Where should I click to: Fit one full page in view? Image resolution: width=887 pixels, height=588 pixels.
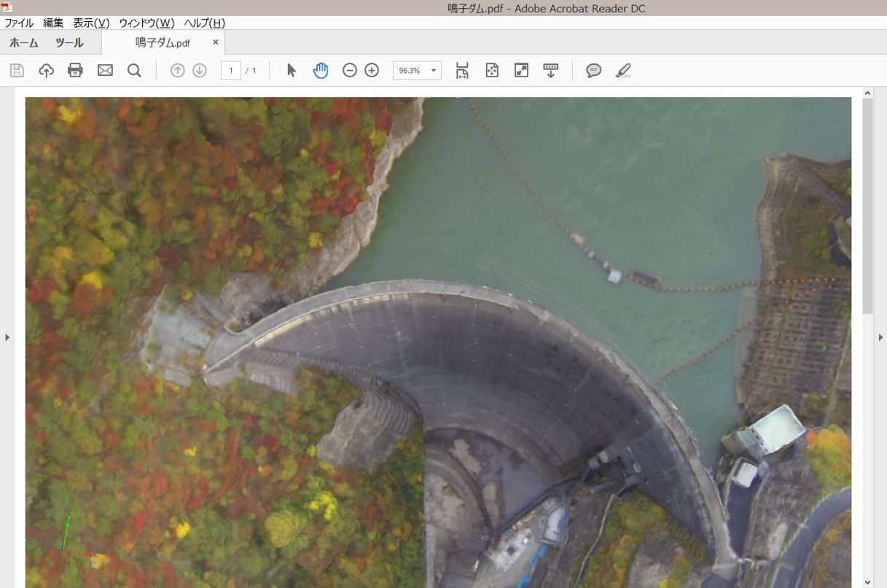(492, 71)
